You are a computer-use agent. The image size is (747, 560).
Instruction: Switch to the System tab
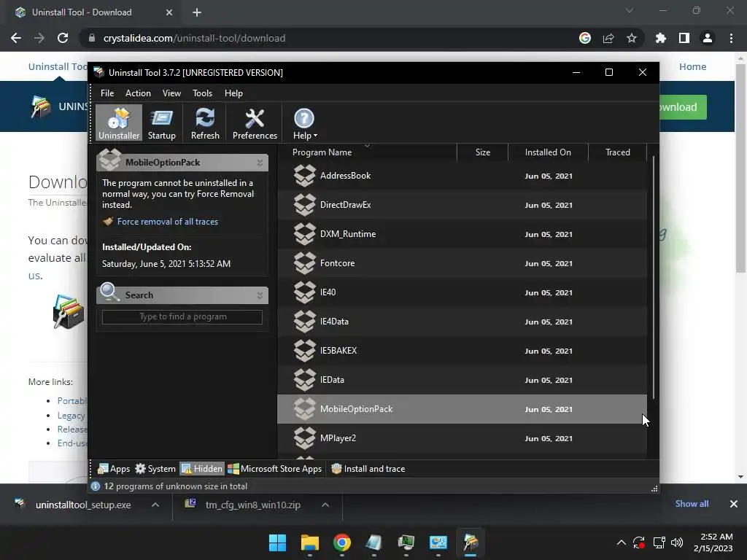[x=155, y=469]
